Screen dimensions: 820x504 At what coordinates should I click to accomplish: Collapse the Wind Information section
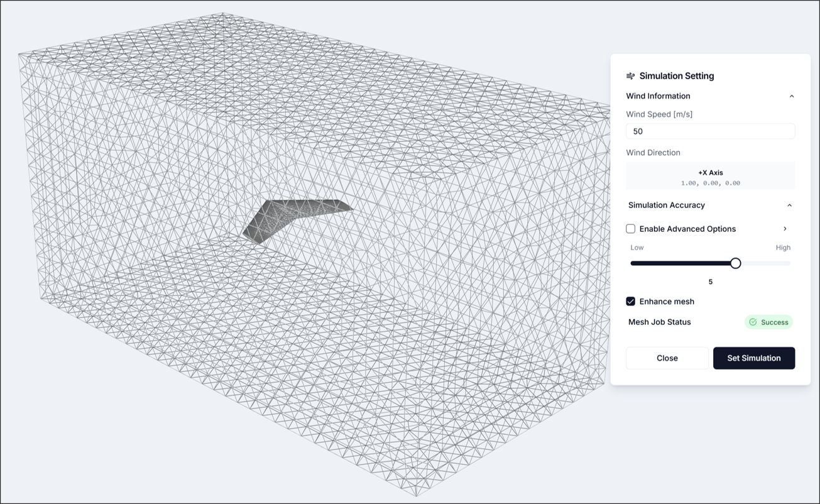[790, 96]
